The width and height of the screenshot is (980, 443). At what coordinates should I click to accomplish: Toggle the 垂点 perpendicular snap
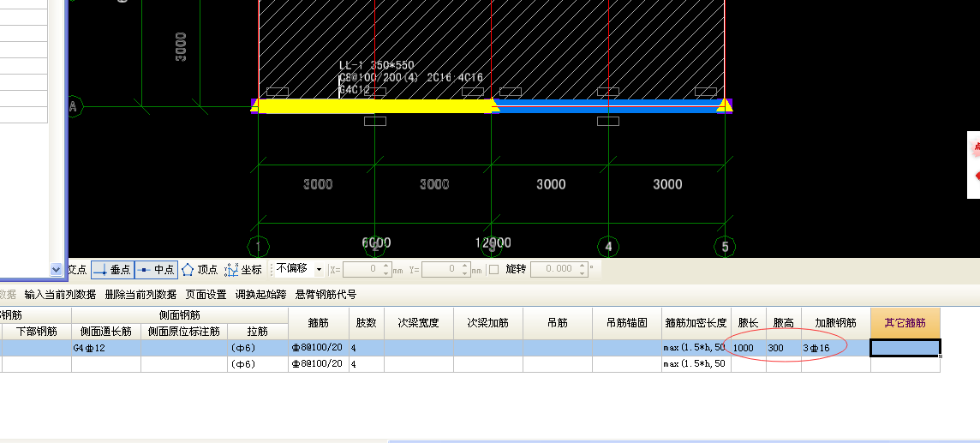point(112,269)
